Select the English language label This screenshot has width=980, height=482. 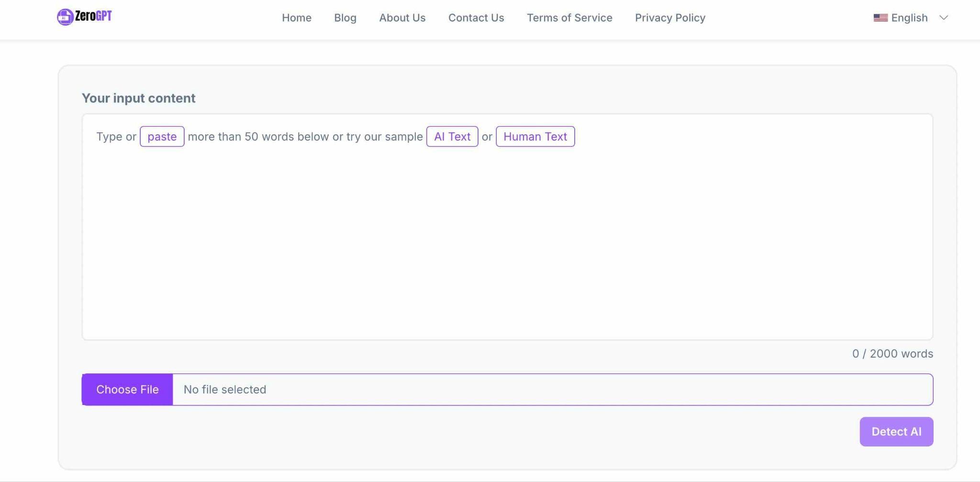(x=909, y=18)
